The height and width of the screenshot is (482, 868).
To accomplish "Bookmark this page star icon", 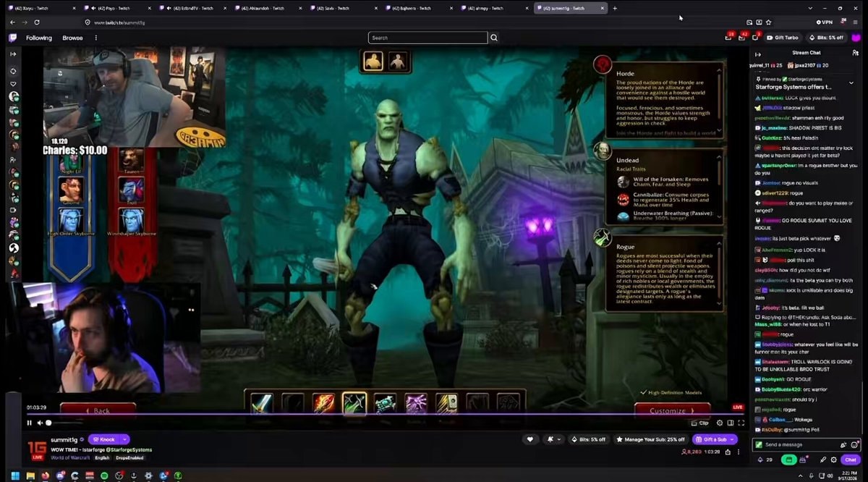I will point(768,22).
